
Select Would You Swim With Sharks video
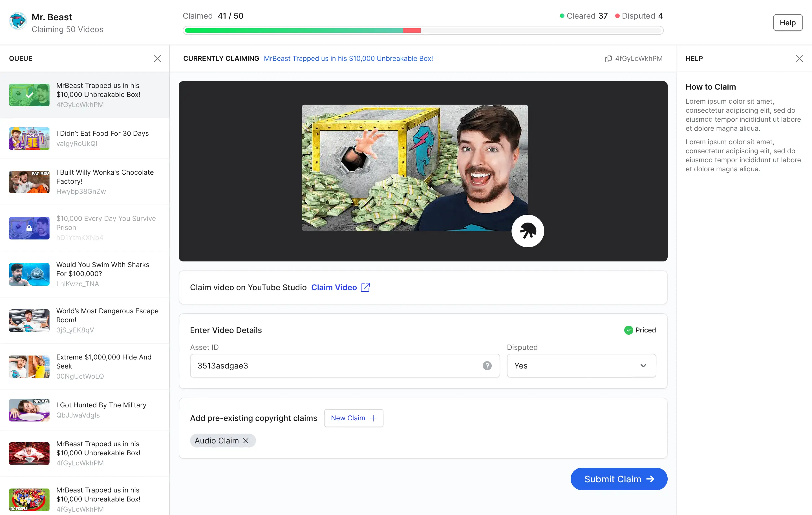[x=84, y=274]
